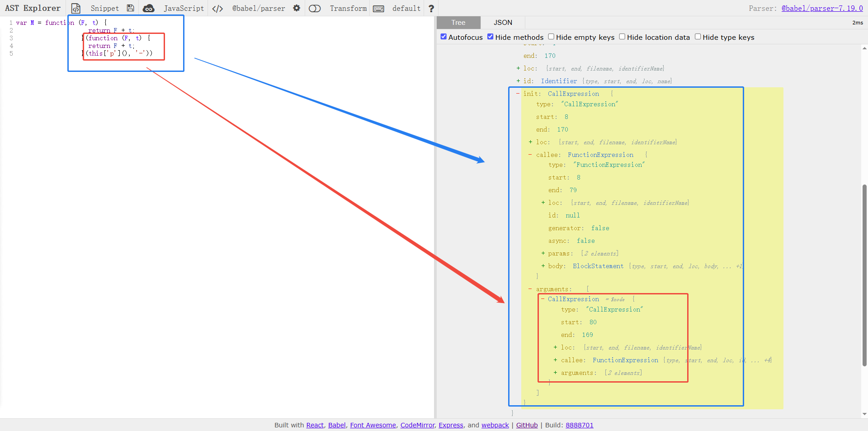Viewport: 868px width, 431px height.
Task: Open the CodeMirror footer link
Action: [417, 425]
